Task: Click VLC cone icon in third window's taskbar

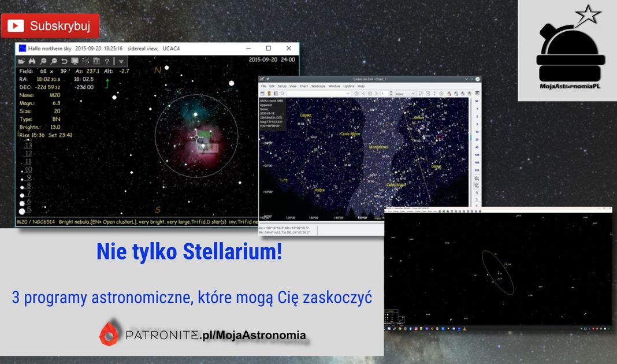Action: point(464,329)
